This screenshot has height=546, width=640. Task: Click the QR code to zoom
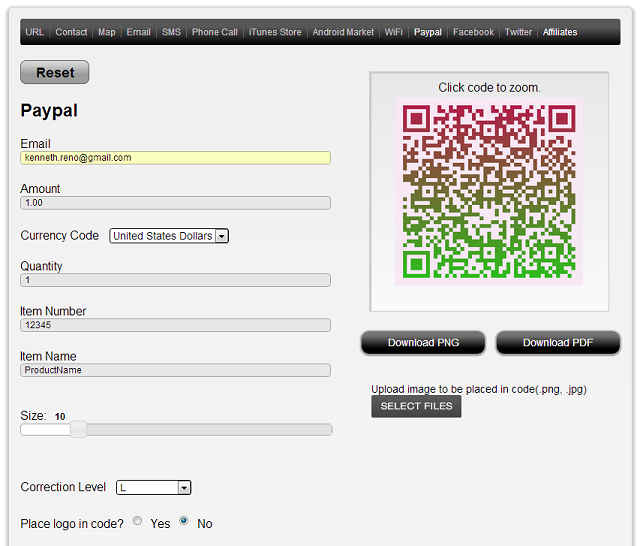coord(489,191)
